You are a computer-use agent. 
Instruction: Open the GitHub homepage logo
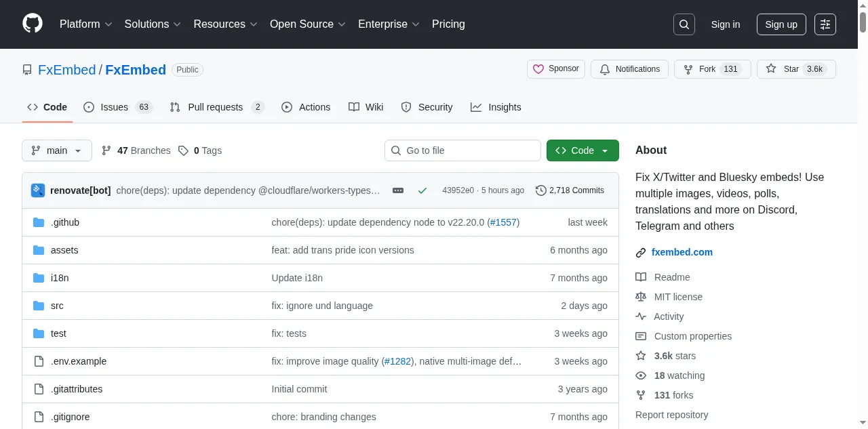coord(33,24)
